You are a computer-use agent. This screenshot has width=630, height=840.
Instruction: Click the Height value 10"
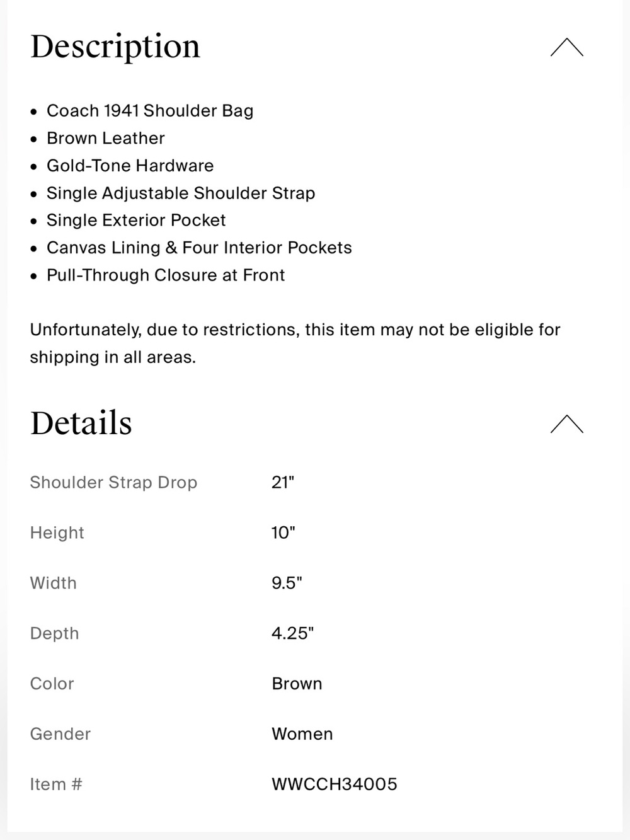click(x=283, y=532)
